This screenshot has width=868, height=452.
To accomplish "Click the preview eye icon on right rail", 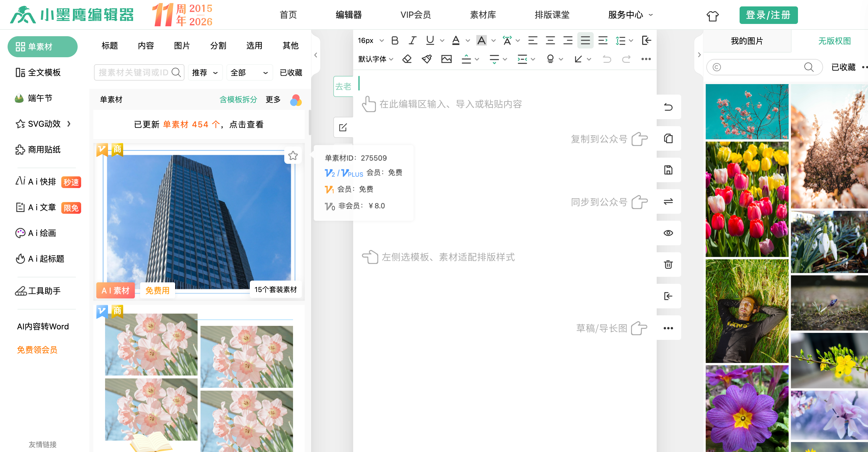I will pos(668,233).
